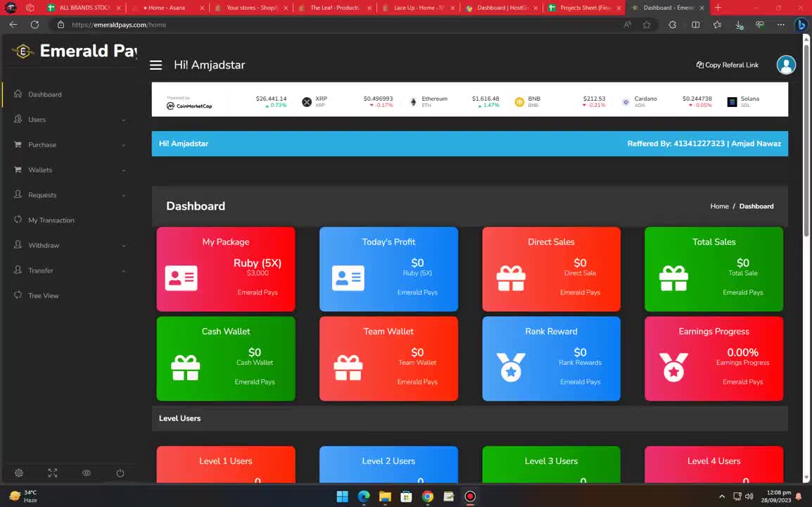Click the power logout icon

120,472
